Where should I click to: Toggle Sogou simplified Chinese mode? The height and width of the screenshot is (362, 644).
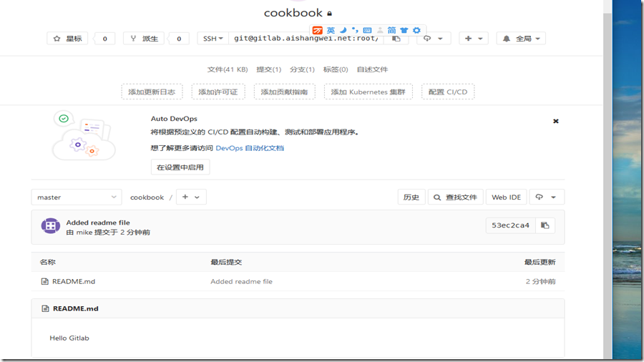click(391, 31)
